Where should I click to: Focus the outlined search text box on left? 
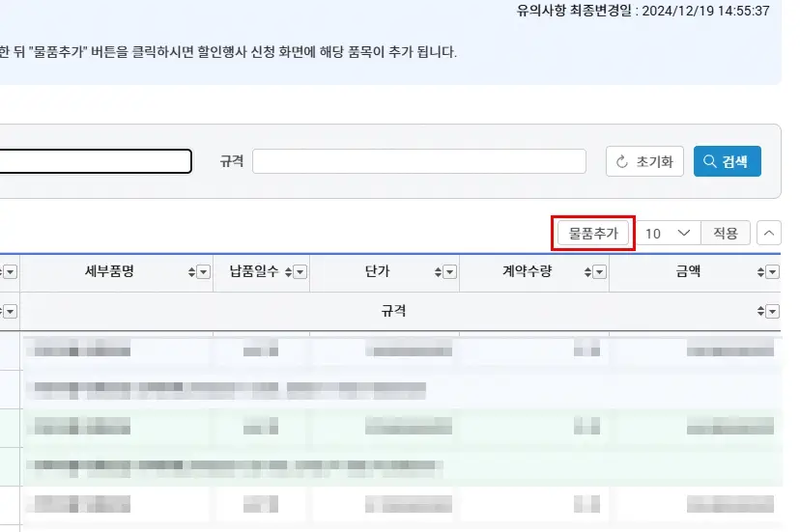point(95,161)
